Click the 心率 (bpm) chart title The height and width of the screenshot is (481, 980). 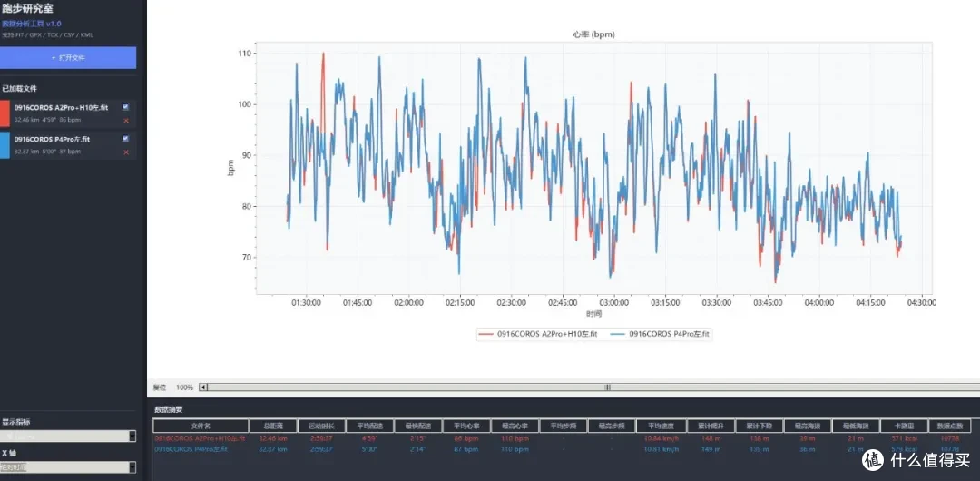tap(593, 34)
